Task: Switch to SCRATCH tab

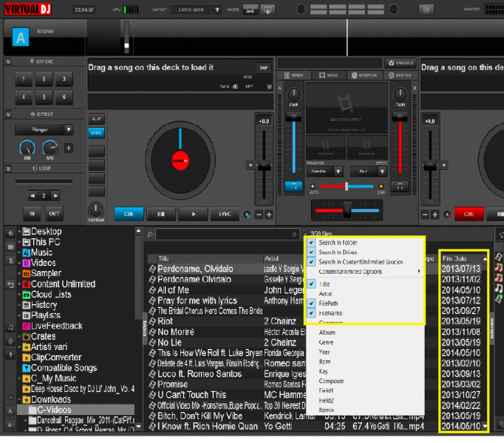Action: (x=364, y=75)
